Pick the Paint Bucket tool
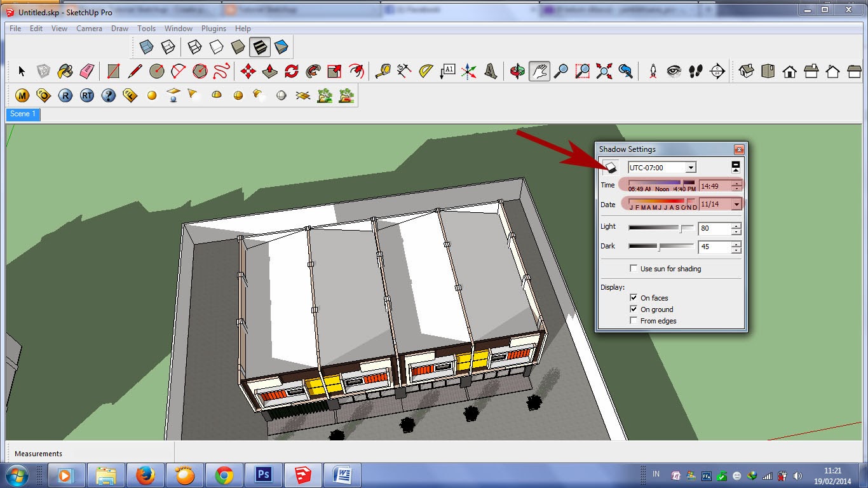 pyautogui.click(x=65, y=71)
